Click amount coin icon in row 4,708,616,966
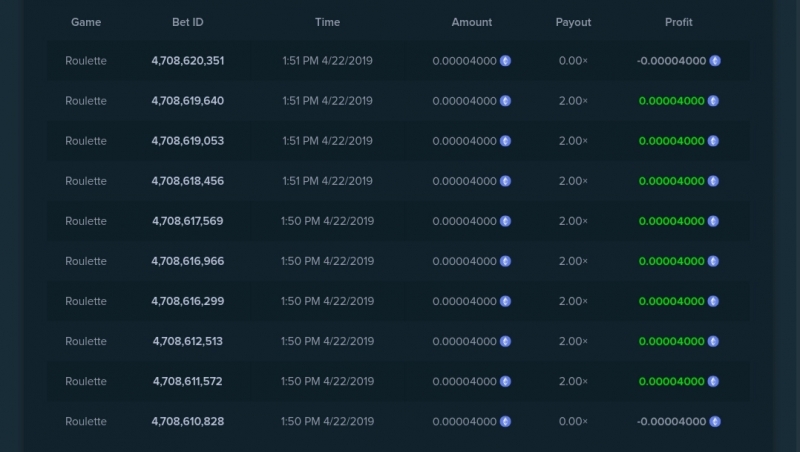This screenshot has height=452, width=800. (x=505, y=261)
